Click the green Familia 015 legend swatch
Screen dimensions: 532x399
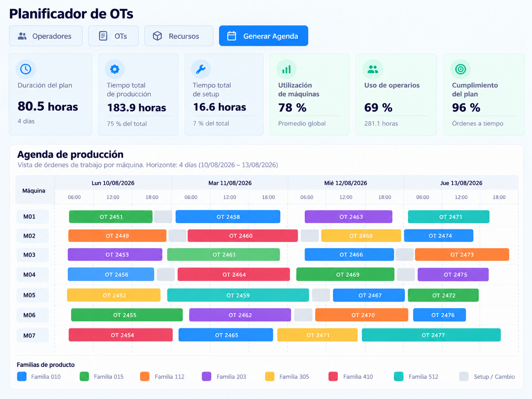click(85, 377)
